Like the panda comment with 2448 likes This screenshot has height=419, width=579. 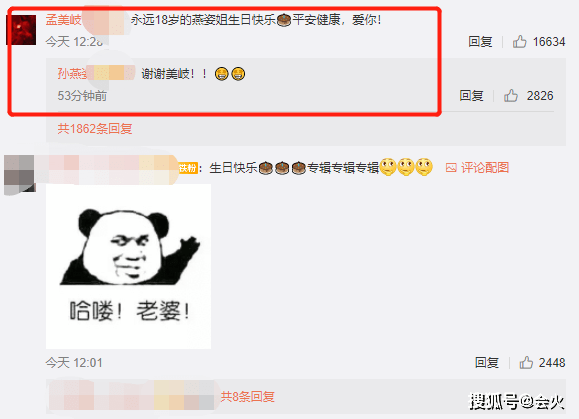pyautogui.click(x=526, y=363)
